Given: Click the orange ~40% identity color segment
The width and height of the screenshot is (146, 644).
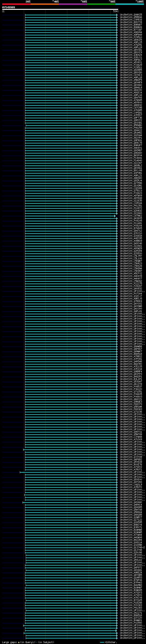Looking at the screenshot, I should (45, 4).
